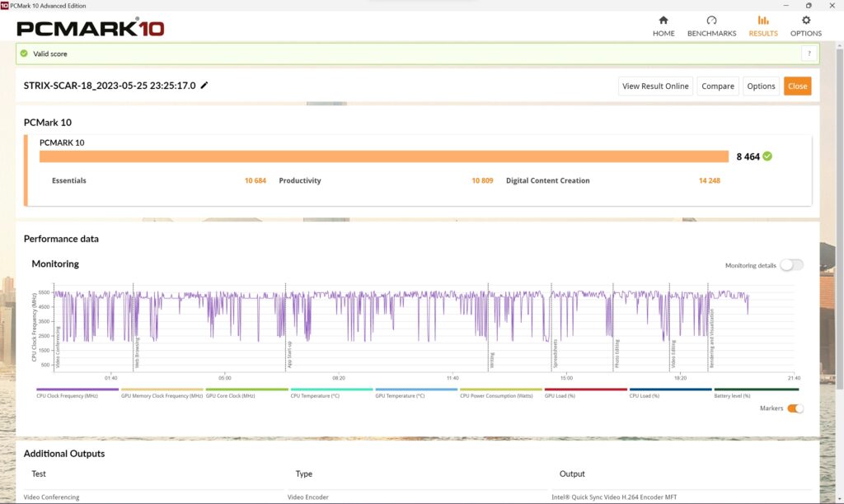Viewport: 844px width, 504px height.
Task: Click the question mark help button
Action: coord(809,54)
